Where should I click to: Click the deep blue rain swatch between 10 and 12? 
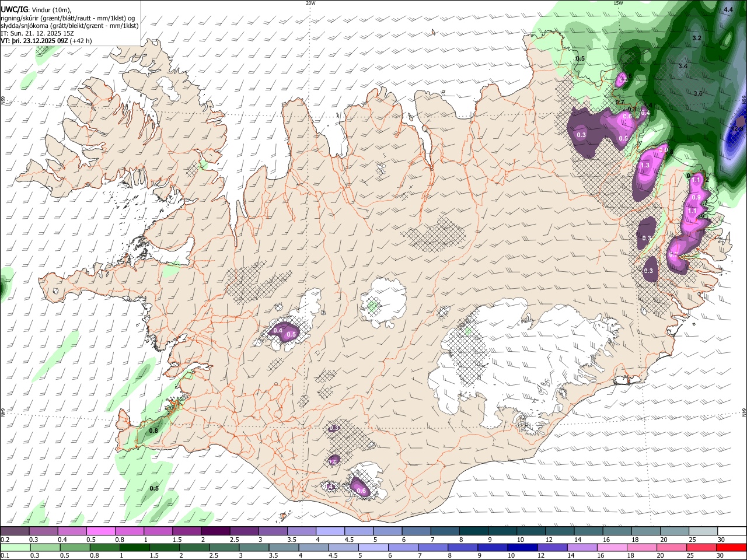coord(522,547)
